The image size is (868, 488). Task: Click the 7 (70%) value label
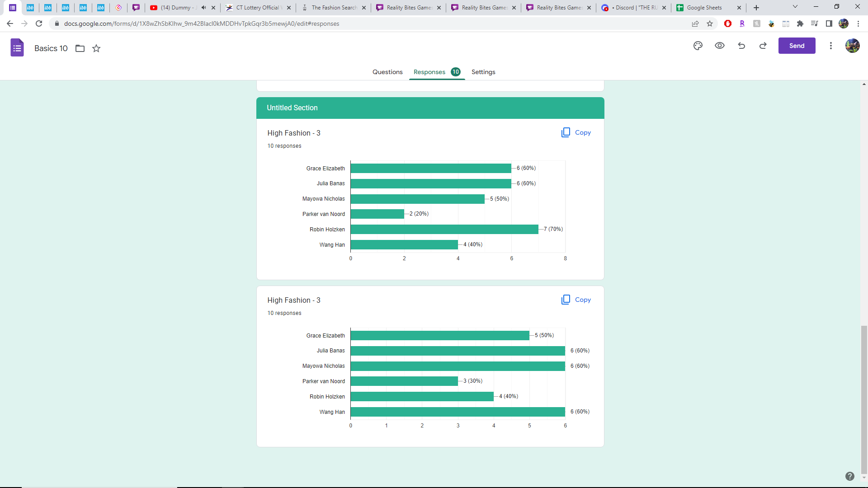(553, 229)
